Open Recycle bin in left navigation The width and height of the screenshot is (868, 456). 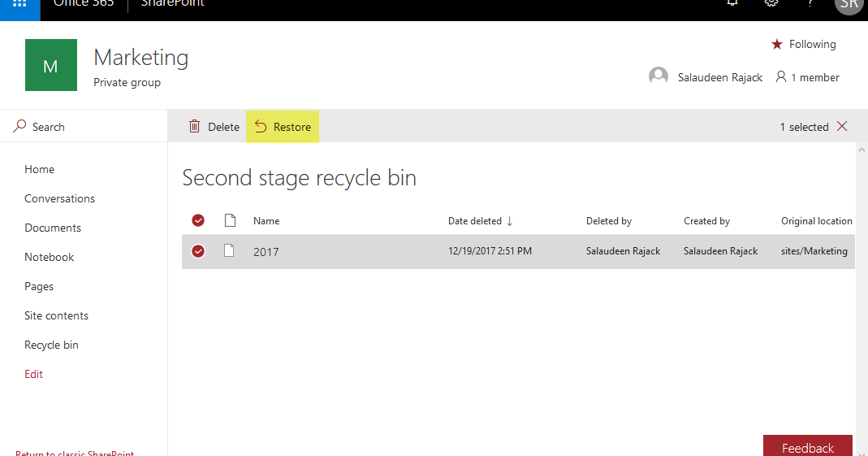pos(51,345)
